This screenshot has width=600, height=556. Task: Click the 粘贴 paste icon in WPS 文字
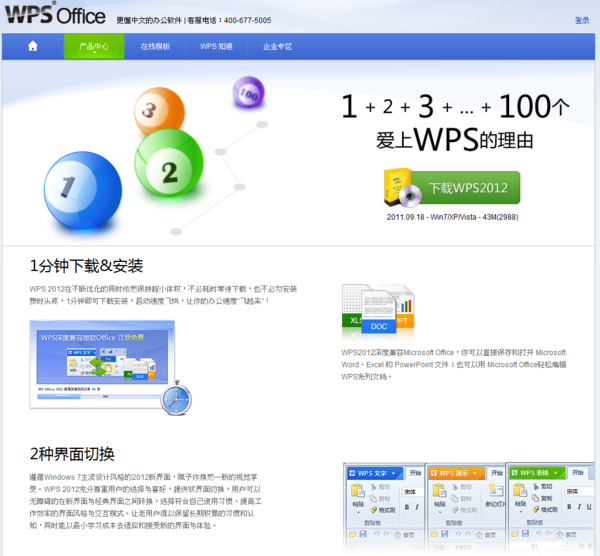coord(358,491)
